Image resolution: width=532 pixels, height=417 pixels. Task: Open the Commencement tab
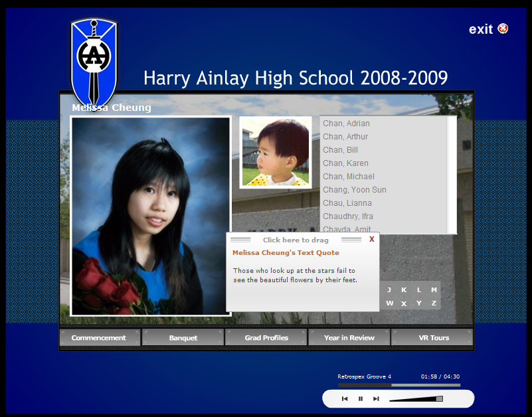tap(99, 338)
